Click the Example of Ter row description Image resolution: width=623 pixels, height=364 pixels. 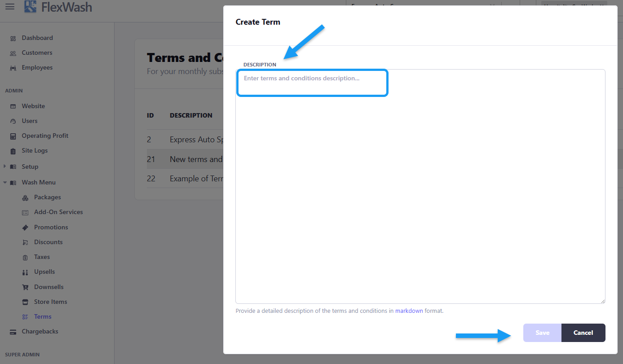pos(196,178)
